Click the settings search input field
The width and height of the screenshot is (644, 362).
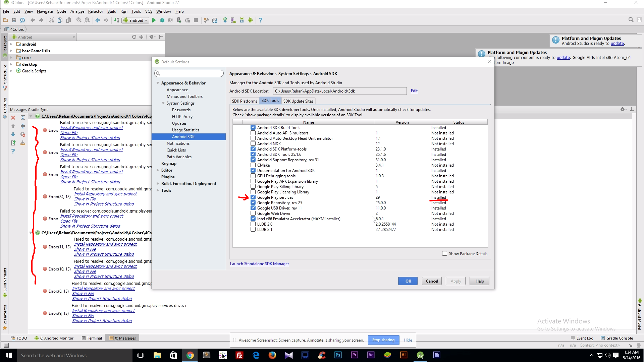(x=190, y=73)
